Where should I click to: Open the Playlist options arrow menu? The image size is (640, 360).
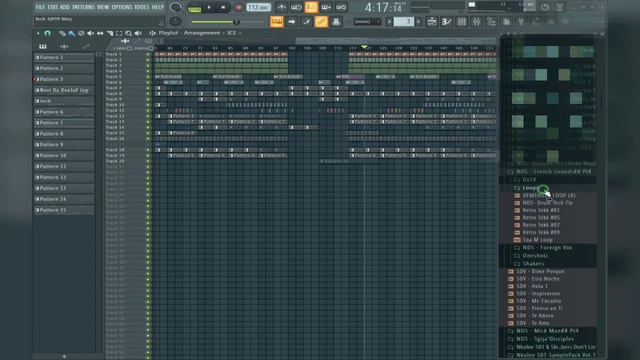[38, 33]
